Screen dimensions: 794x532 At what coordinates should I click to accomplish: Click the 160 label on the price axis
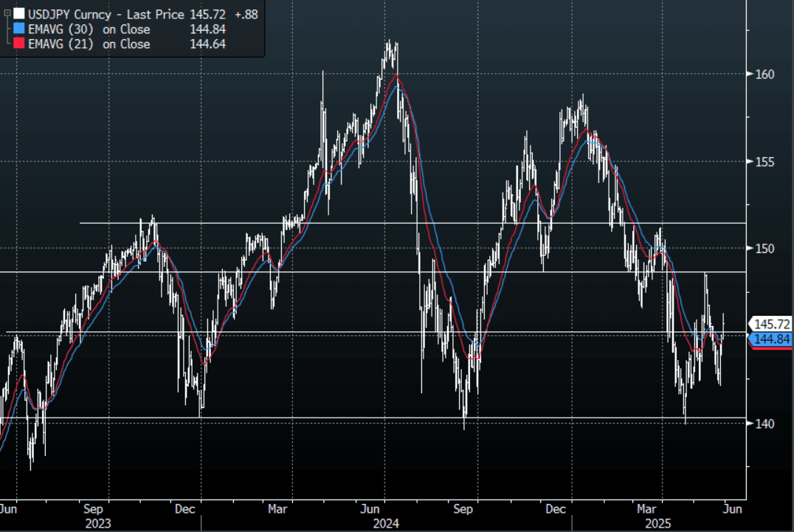point(764,75)
